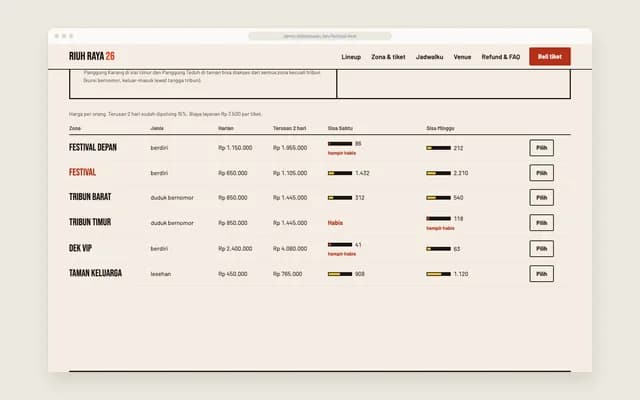Click remaining count 1.120 for Taman Keluarga

tap(461, 274)
